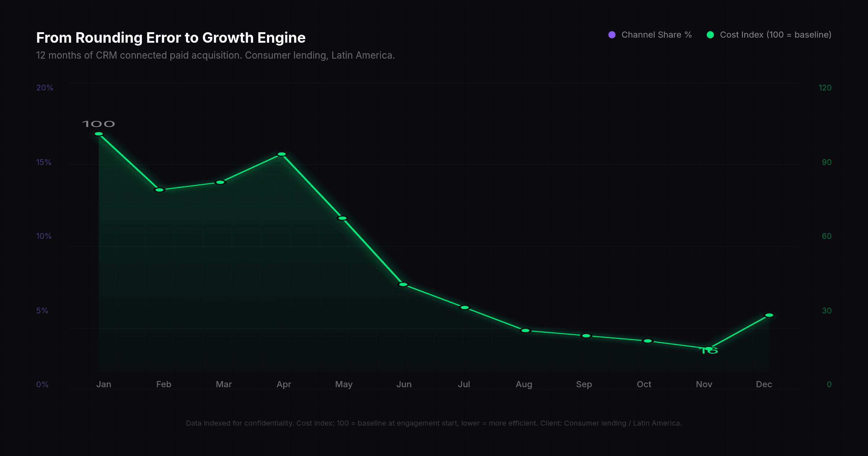Image resolution: width=868 pixels, height=456 pixels.
Task: Click the August data point marker
Action: pyautogui.click(x=526, y=330)
